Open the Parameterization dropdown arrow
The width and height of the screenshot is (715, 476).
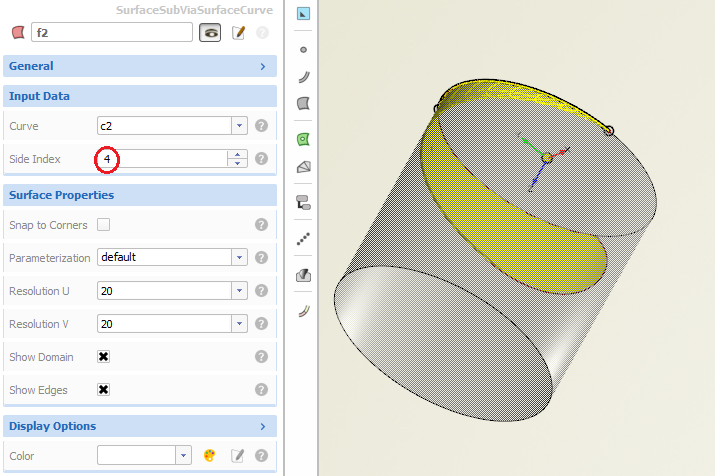coord(239,258)
